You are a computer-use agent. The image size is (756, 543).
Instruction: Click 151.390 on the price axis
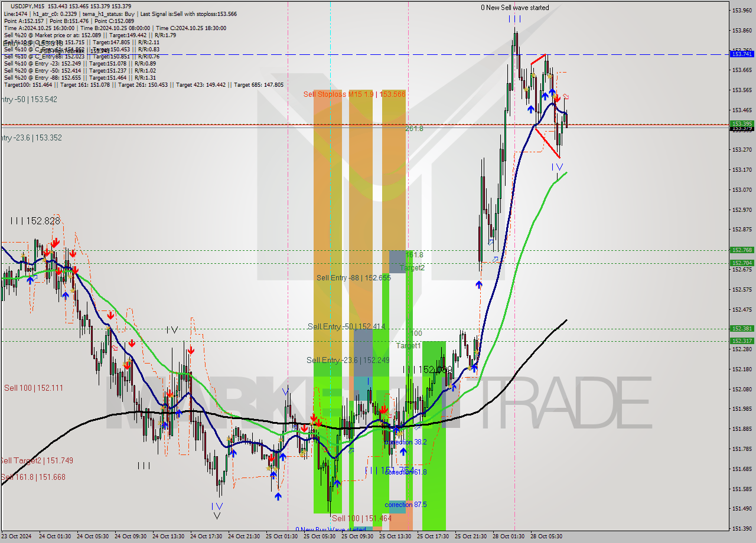(x=742, y=528)
